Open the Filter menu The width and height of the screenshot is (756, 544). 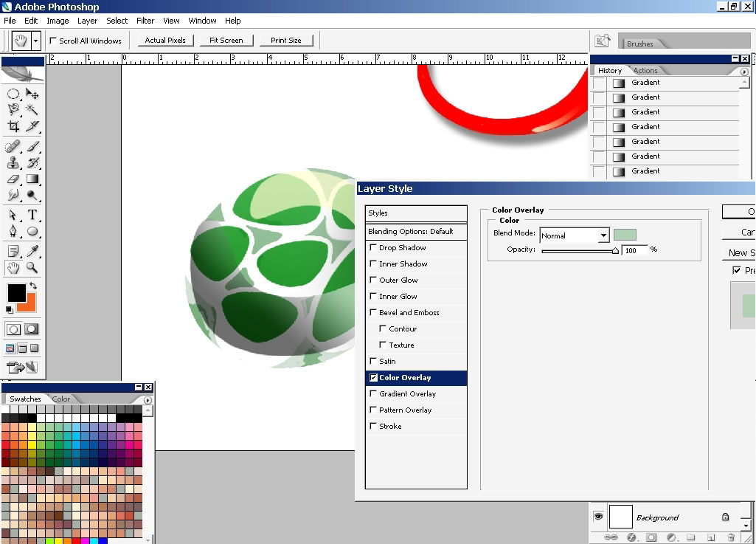click(145, 21)
